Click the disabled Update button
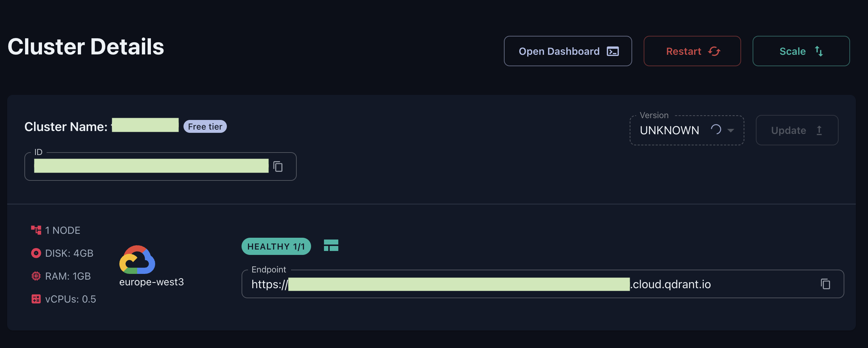The height and width of the screenshot is (348, 868). coord(797,130)
